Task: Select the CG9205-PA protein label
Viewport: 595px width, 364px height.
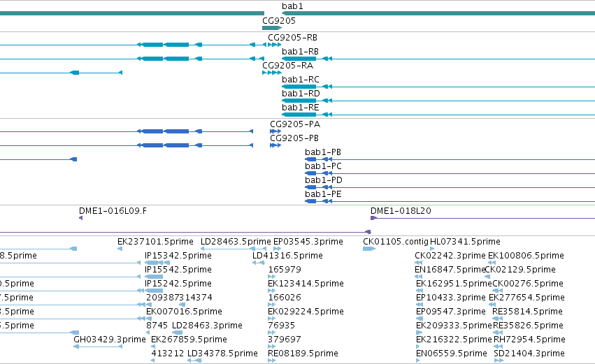Action: (x=295, y=124)
